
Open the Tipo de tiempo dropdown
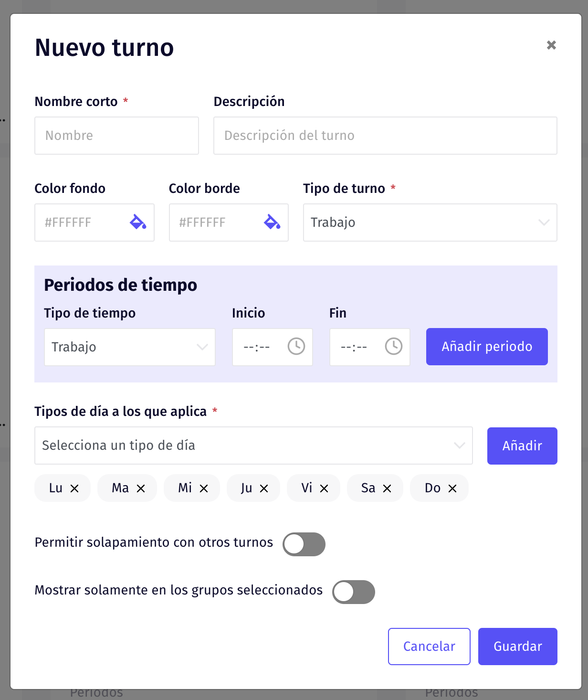pyautogui.click(x=130, y=347)
